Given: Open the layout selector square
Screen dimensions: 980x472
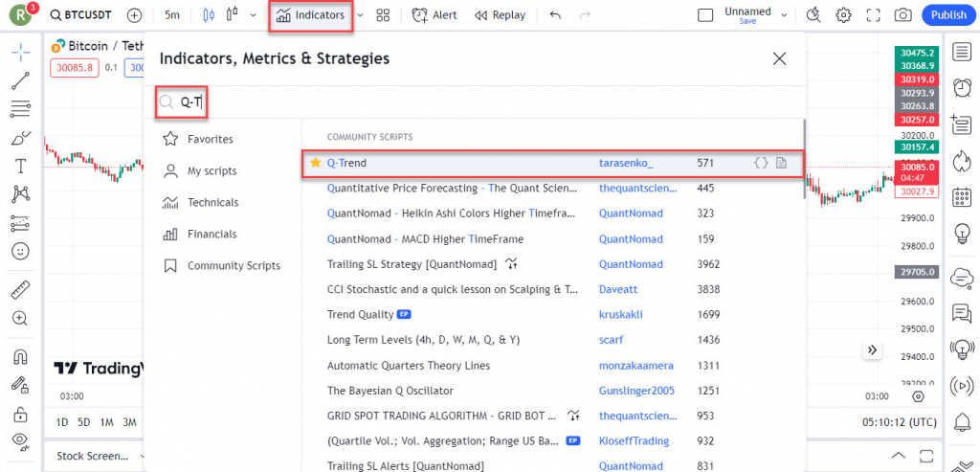Looking at the screenshot, I should coord(705,15).
